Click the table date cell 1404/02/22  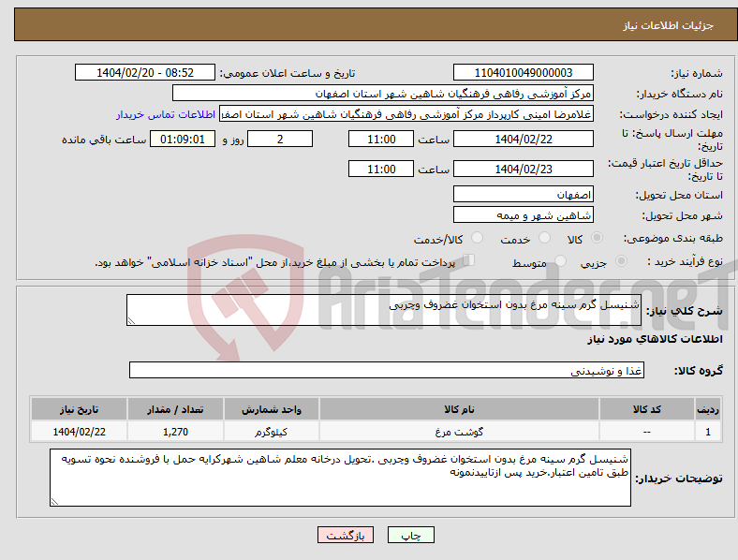pos(79,432)
